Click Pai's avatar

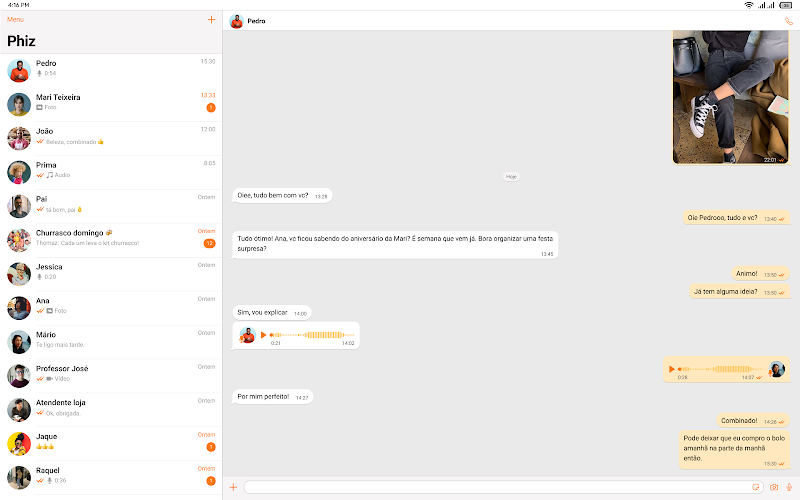click(x=19, y=206)
